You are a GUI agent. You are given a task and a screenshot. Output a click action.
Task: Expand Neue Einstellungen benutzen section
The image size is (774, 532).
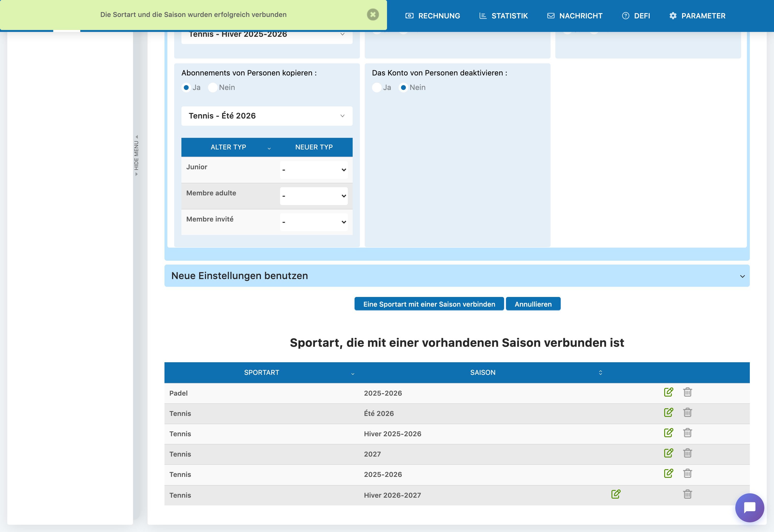click(x=457, y=276)
